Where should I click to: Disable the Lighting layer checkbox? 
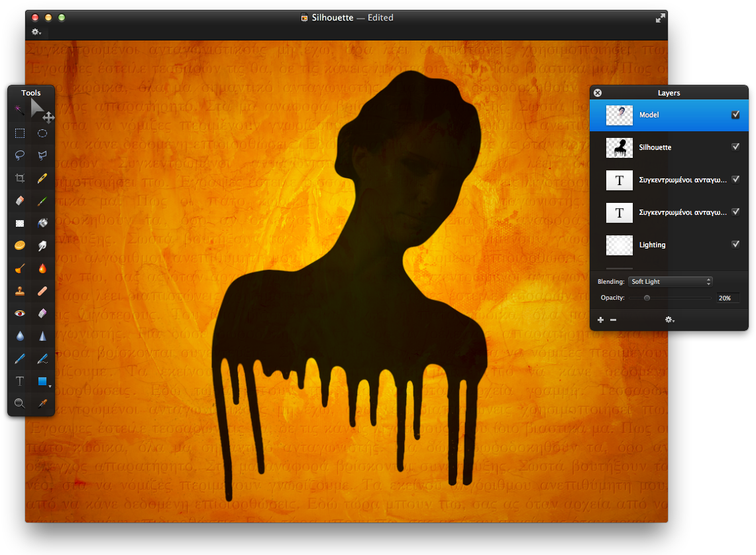point(735,245)
